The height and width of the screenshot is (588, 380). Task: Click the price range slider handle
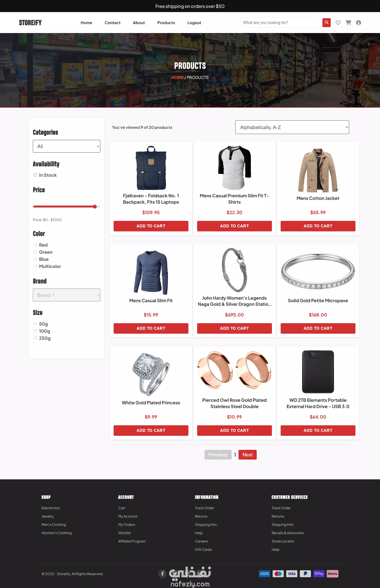pos(95,207)
